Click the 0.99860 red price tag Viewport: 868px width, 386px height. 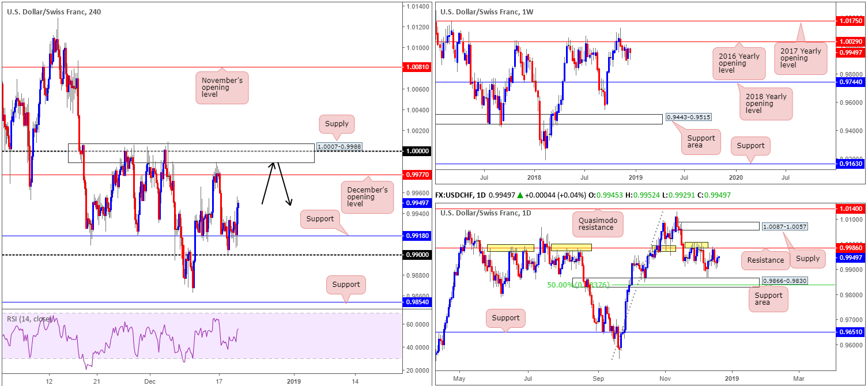850,248
